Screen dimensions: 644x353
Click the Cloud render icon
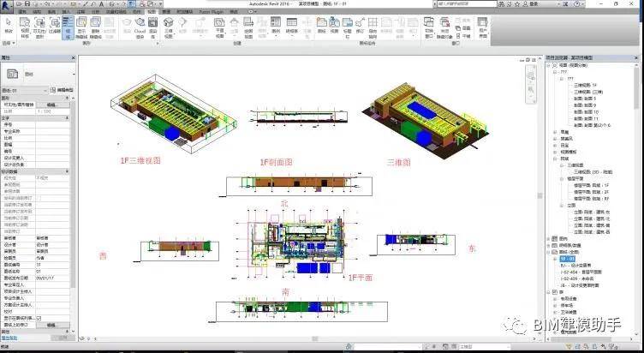[140, 27]
